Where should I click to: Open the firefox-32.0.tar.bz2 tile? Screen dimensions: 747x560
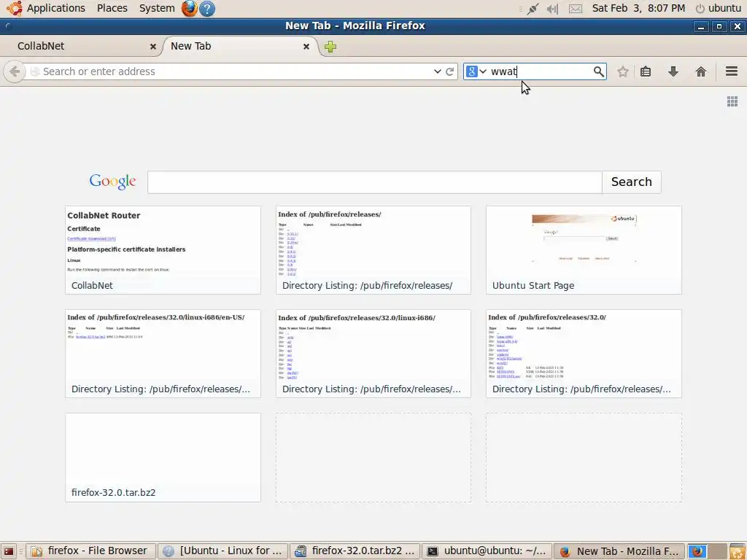pyautogui.click(x=163, y=457)
